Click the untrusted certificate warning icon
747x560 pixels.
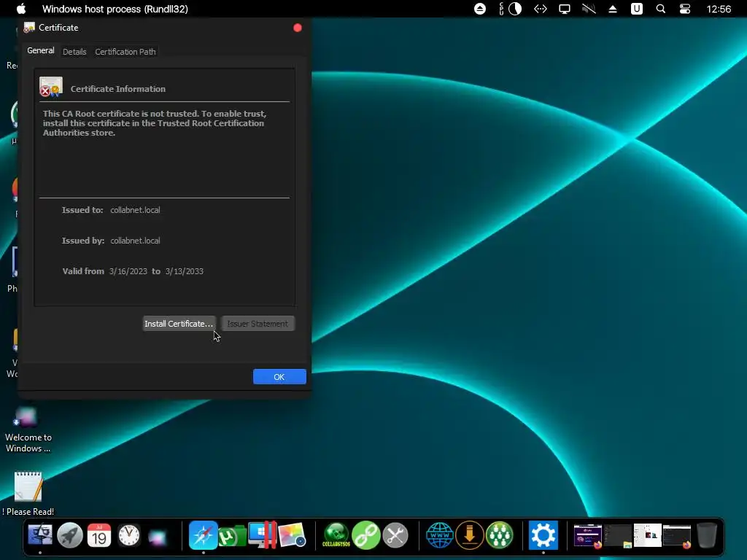point(51,87)
